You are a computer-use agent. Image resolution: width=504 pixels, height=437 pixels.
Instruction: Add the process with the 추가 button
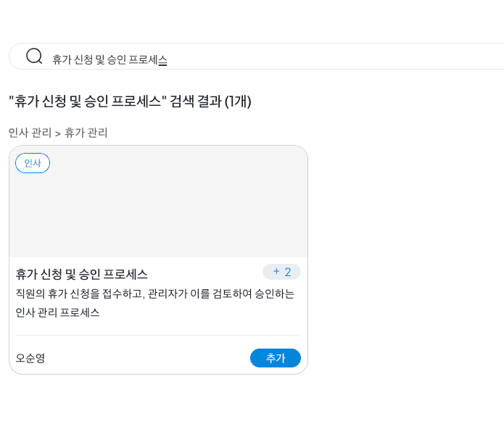pos(276,358)
